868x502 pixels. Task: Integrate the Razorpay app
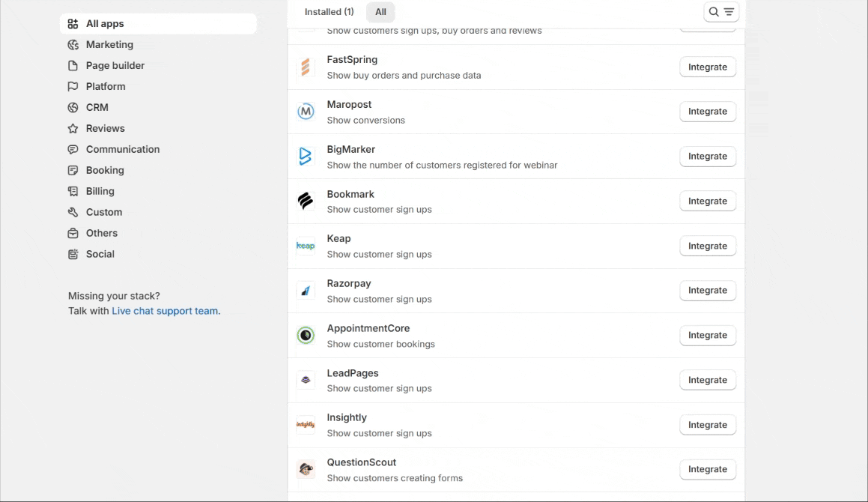(x=708, y=291)
